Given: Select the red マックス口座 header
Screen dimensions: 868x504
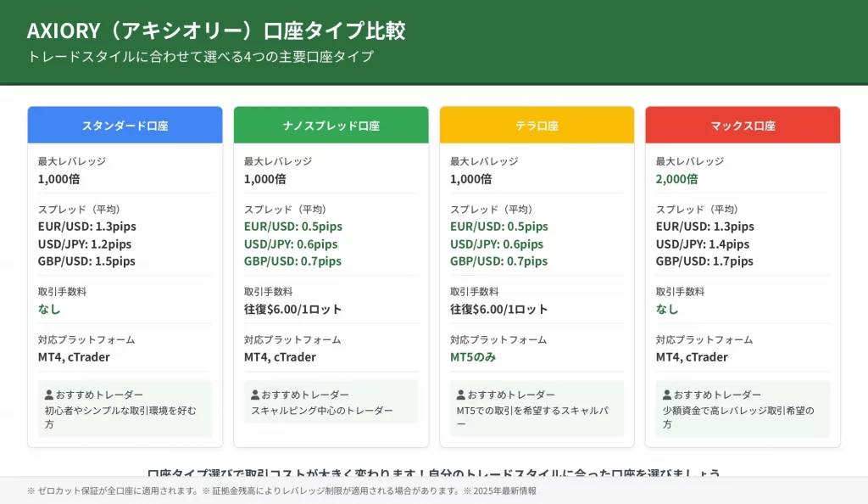Looking at the screenshot, I should coord(743,126).
